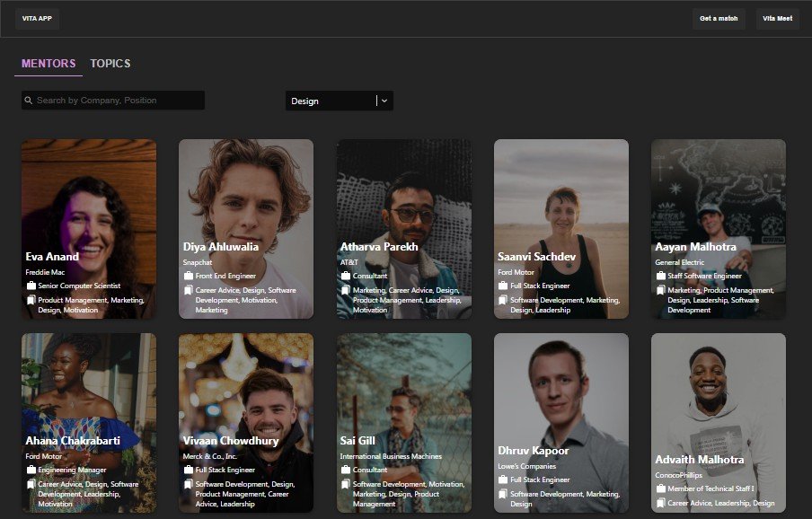
Task: Click the bookmark topics icon on Diya Ahluwalia's card
Action: (x=187, y=291)
